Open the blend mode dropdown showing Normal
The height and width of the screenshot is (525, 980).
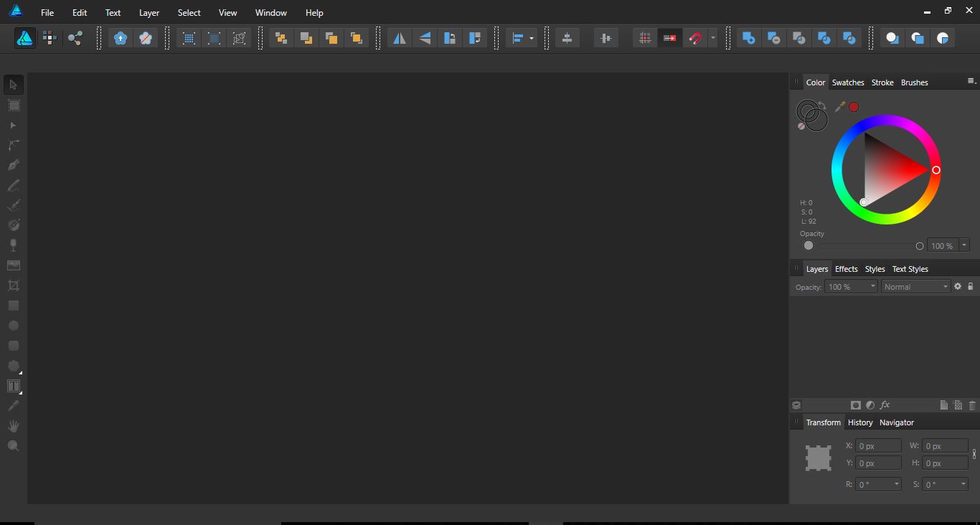(x=915, y=286)
